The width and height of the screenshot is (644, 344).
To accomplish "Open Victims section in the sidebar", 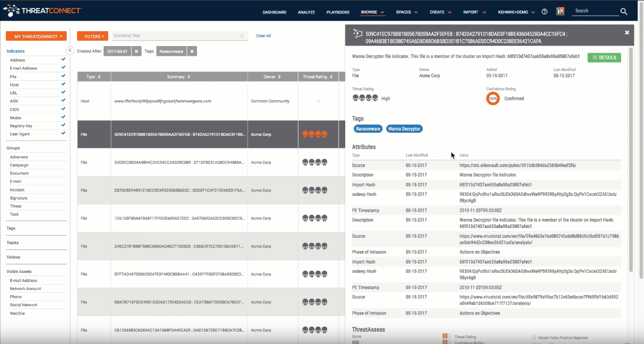I will [13, 257].
